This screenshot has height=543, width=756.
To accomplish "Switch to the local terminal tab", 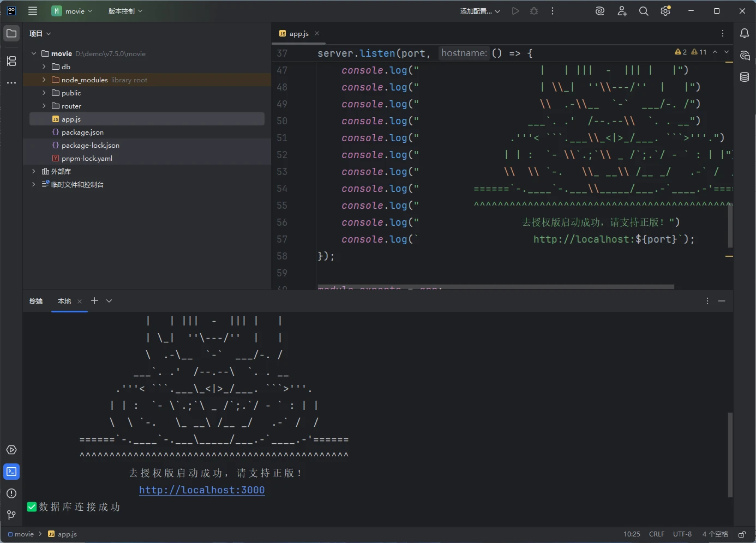I will tap(64, 301).
